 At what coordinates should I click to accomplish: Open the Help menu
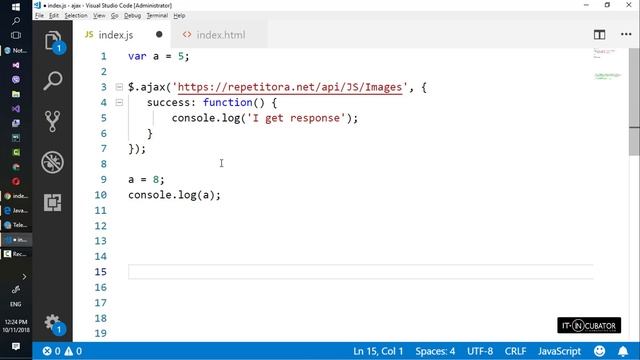(179, 16)
